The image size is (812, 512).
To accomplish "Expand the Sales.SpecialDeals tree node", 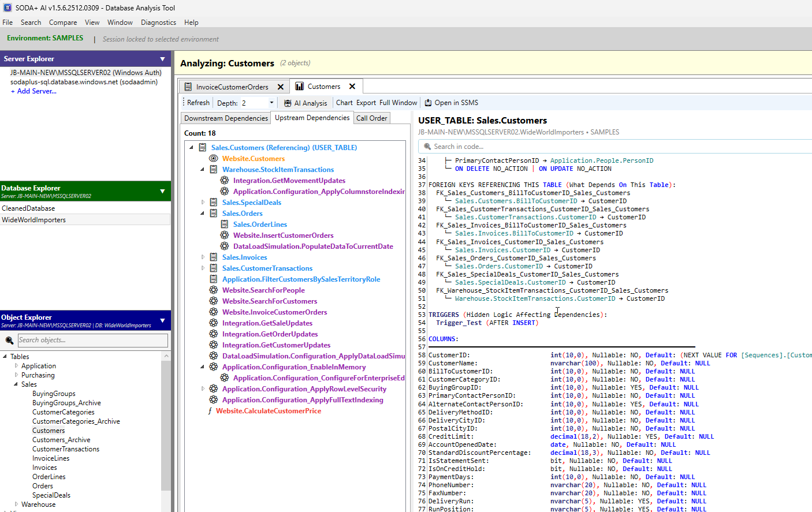I will (x=202, y=202).
